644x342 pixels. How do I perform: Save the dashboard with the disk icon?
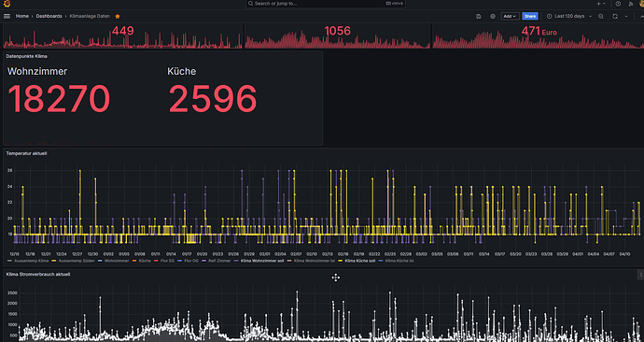479,16
